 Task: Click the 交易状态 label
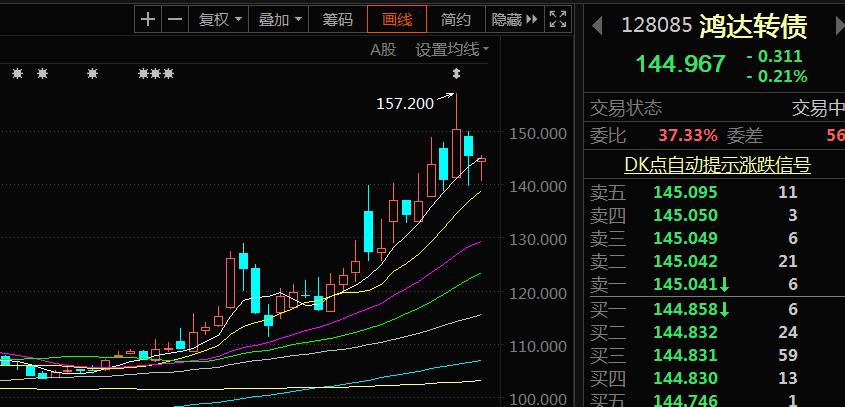tap(626, 108)
